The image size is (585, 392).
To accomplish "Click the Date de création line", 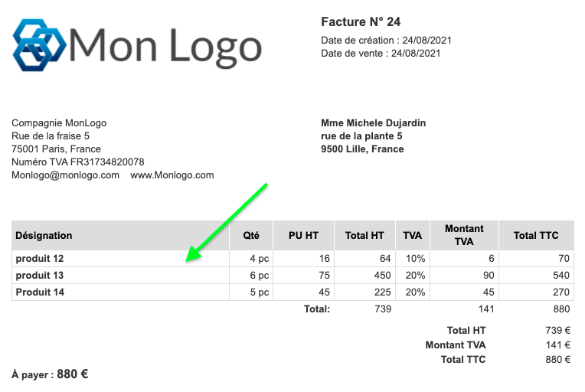I will (x=381, y=40).
